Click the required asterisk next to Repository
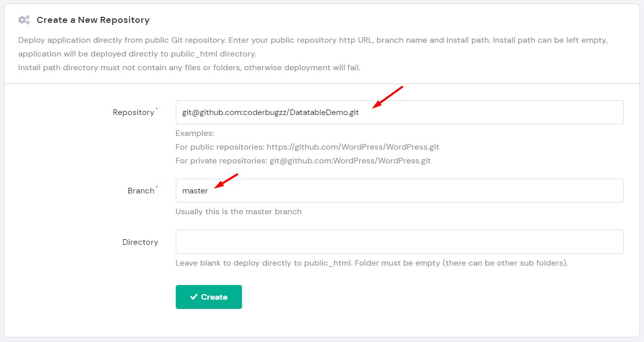Viewport: 644px width, 342px height. click(156, 109)
